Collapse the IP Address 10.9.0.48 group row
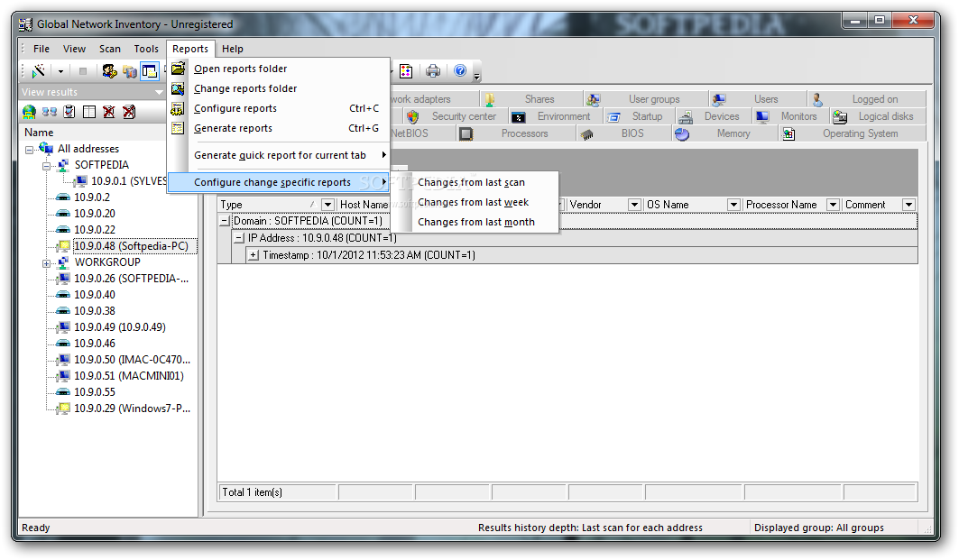The image size is (959, 560). pos(239,238)
